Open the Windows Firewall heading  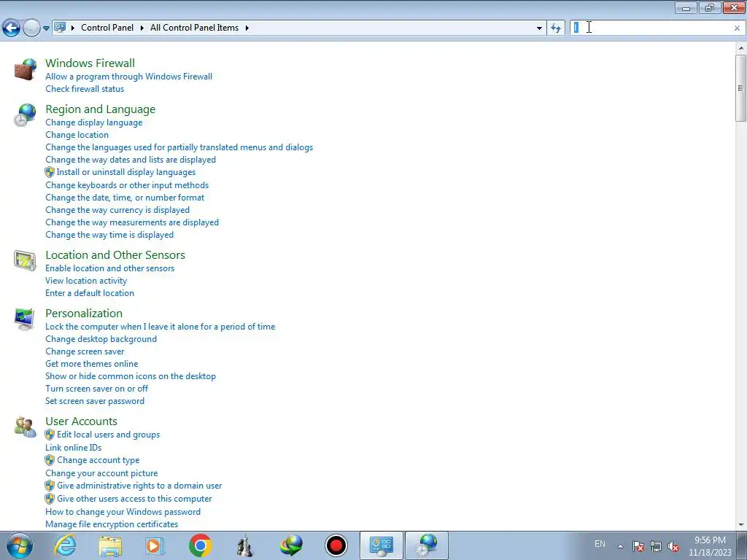point(90,63)
